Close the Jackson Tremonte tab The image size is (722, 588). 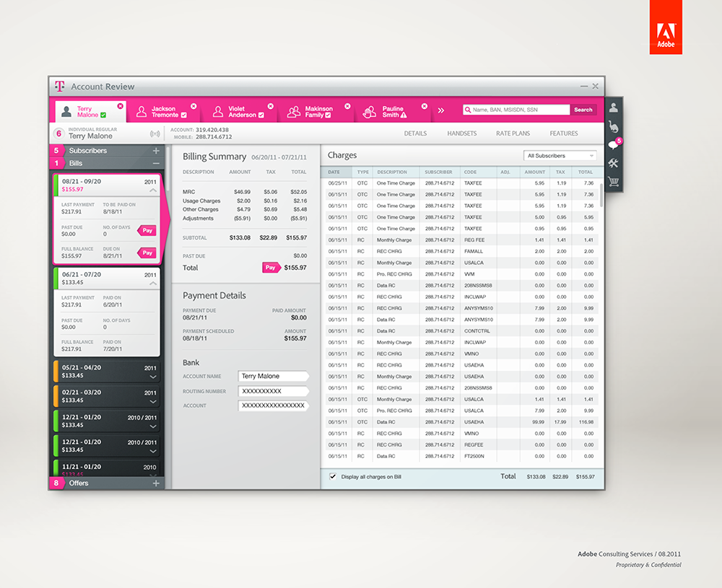(193, 106)
